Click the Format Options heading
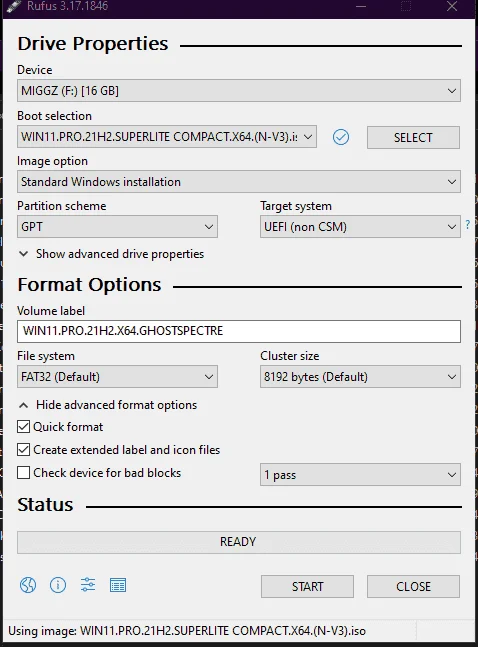The height and width of the screenshot is (647, 478). coord(89,285)
